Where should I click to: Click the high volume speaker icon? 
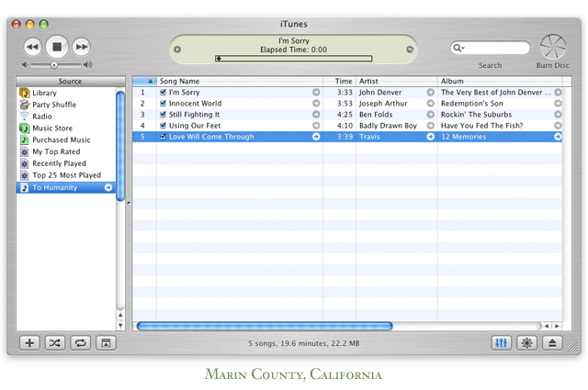point(88,65)
